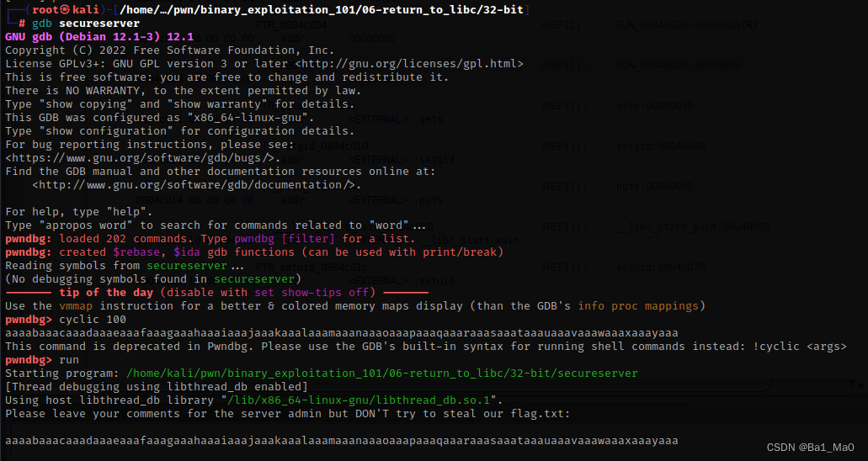This screenshot has width=868, height=461.
Task: Click the 'root㉿kali' prompt user text
Action: point(66,9)
